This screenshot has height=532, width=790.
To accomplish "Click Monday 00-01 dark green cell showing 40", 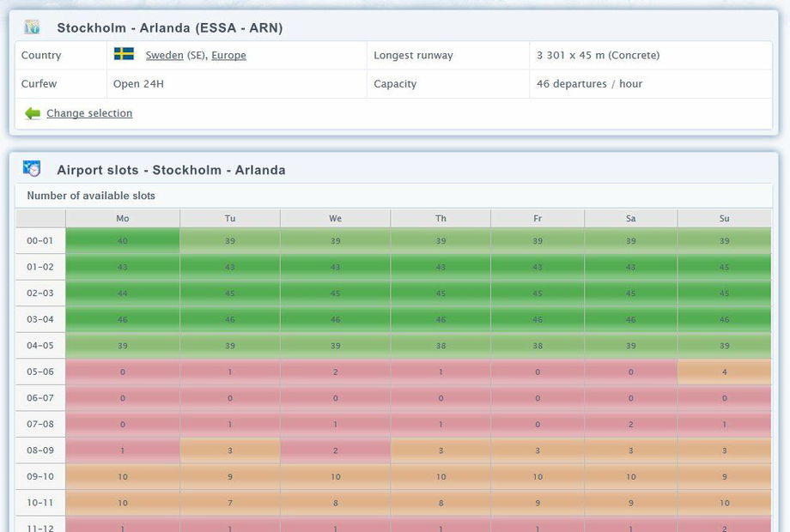I will pyautogui.click(x=123, y=241).
